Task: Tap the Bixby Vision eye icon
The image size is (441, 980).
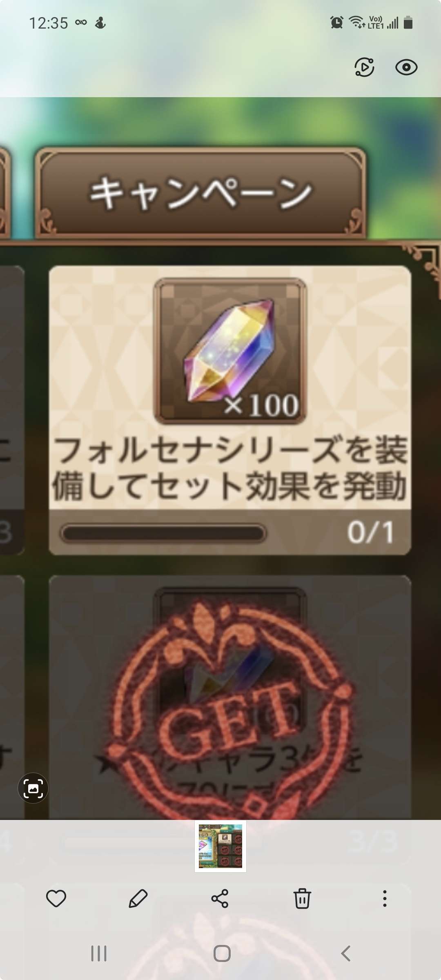Action: coord(406,67)
